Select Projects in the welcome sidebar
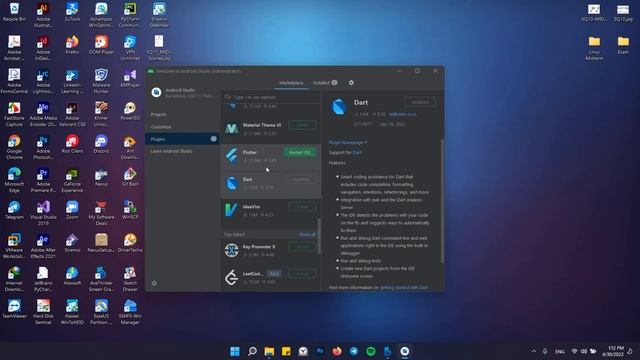This screenshot has width=640, height=360. (x=158, y=115)
